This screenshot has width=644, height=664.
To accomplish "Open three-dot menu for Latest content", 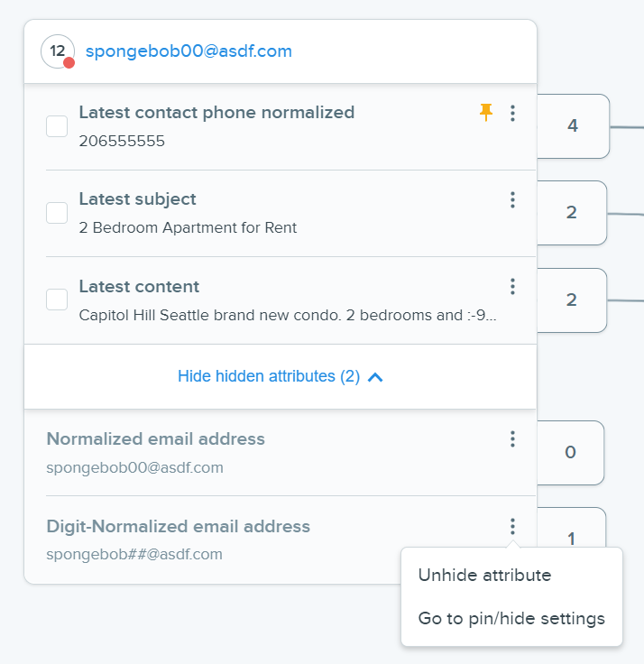I will pos(512,287).
